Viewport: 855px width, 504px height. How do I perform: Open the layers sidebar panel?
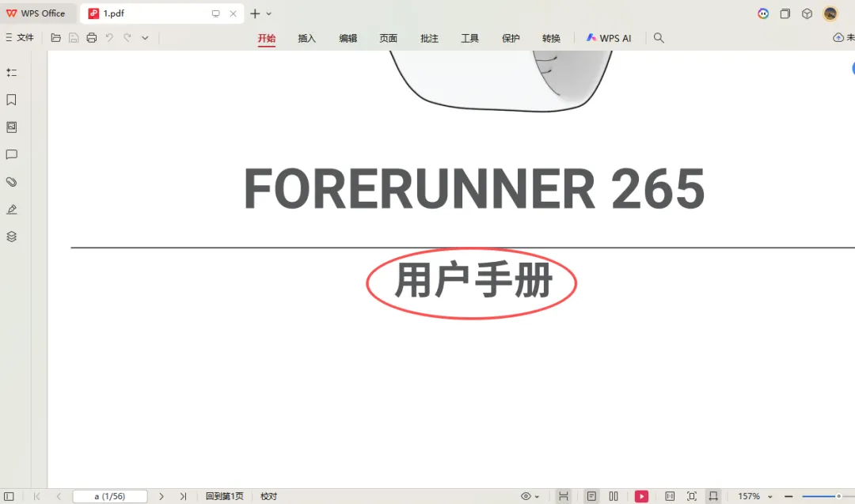(x=11, y=237)
